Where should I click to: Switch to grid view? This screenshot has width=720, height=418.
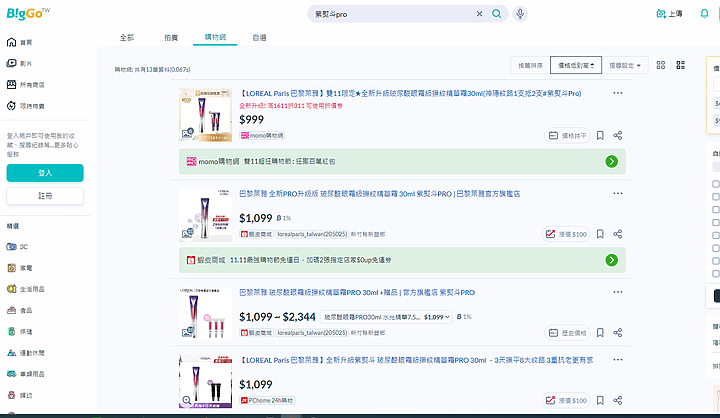tap(661, 65)
